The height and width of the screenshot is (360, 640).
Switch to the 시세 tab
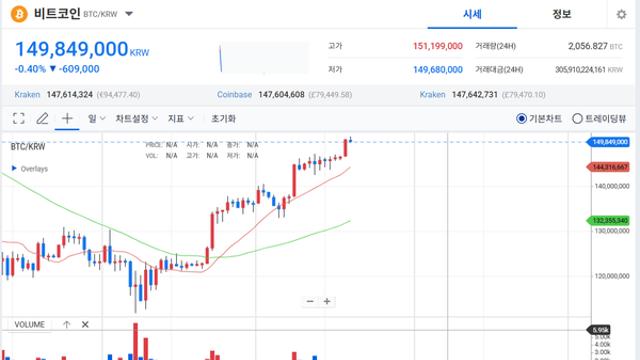(x=472, y=15)
